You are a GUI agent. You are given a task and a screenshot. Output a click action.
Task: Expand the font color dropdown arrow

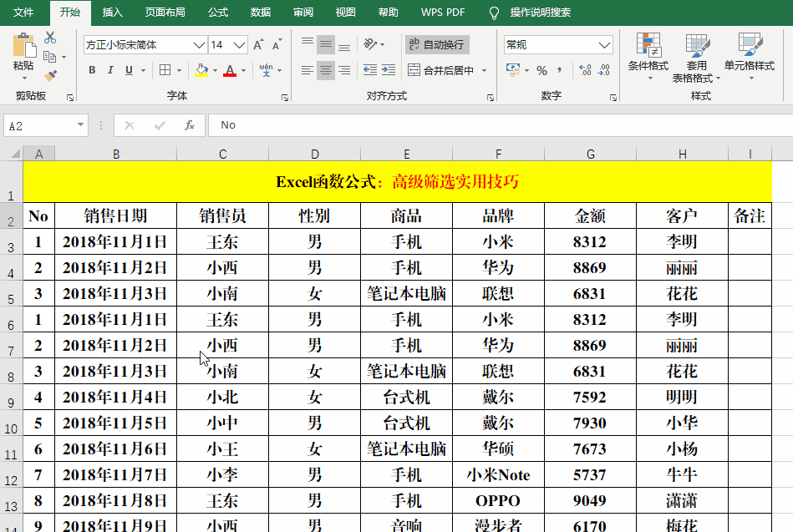pyautogui.click(x=245, y=70)
